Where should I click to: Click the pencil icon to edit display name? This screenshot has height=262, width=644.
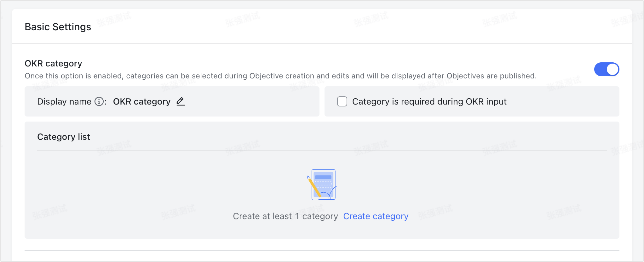180,101
